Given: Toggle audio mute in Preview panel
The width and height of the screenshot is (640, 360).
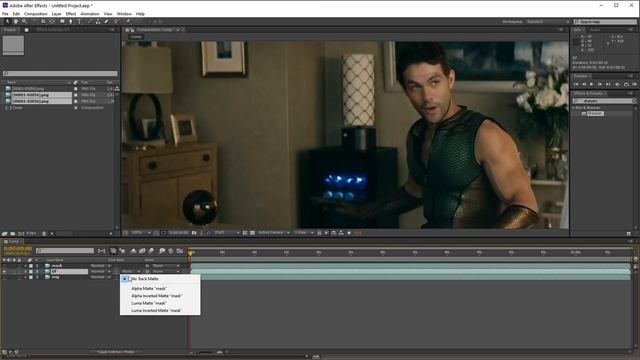Looking at the screenshot, I should tap(617, 84).
